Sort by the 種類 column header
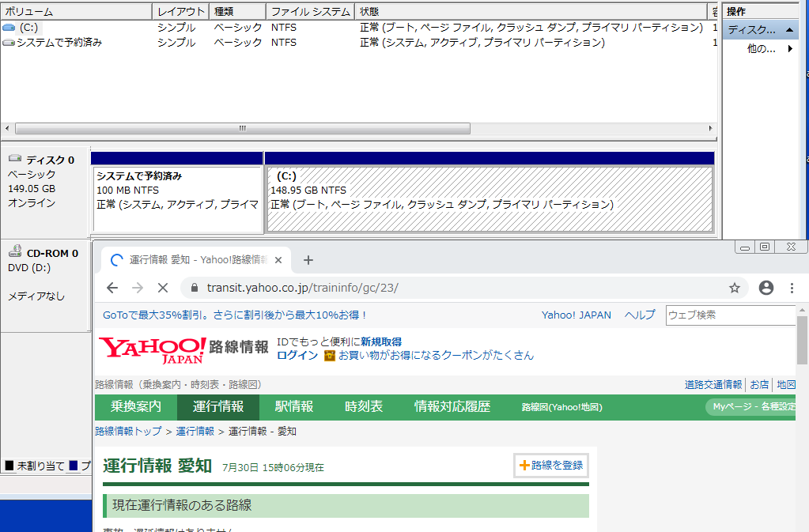This screenshot has height=532, width=809. pos(237,11)
